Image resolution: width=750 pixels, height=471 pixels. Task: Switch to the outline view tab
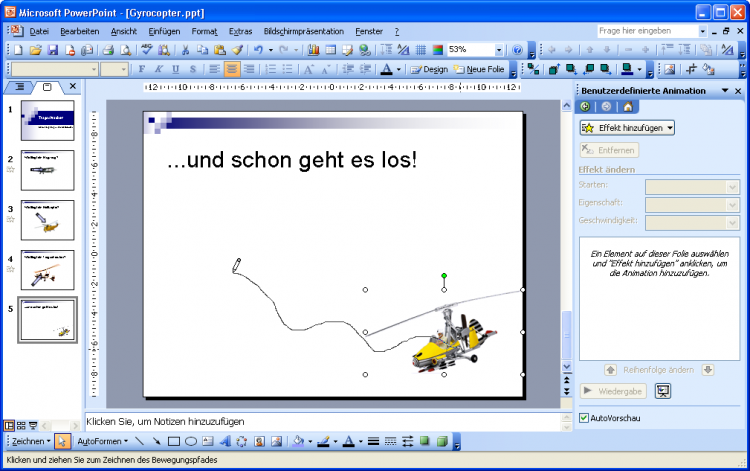(x=23, y=88)
